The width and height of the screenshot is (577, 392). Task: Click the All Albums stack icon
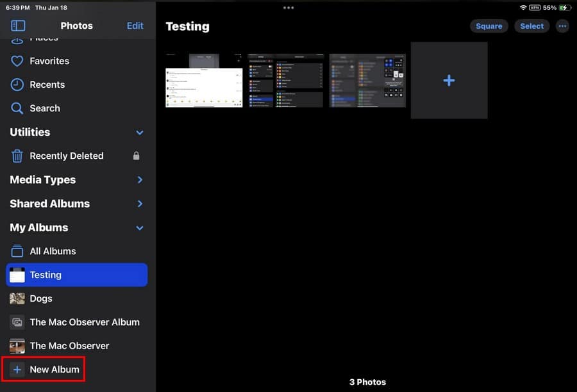[x=17, y=251]
